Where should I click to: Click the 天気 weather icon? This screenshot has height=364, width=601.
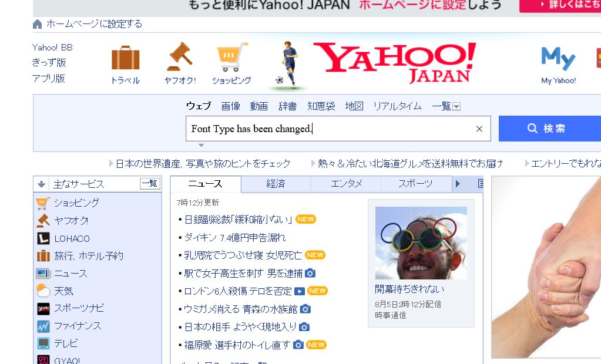click(x=43, y=291)
